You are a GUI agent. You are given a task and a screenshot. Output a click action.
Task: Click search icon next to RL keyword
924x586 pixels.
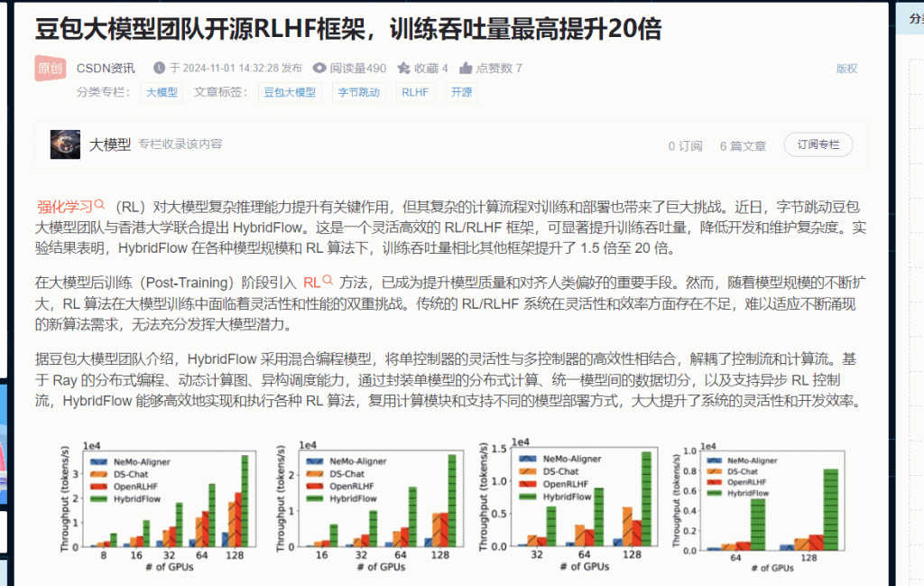pyautogui.click(x=328, y=281)
